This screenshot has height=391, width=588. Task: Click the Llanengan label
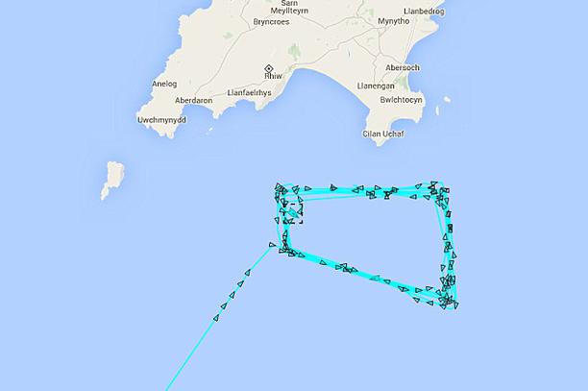point(376,86)
